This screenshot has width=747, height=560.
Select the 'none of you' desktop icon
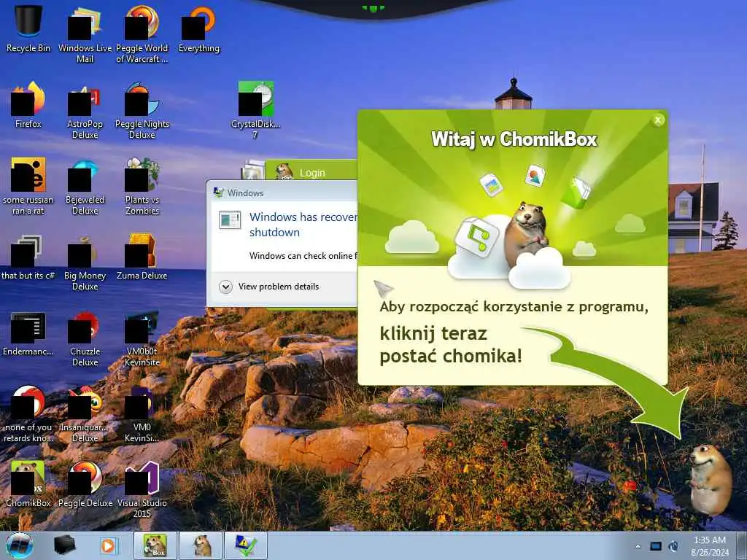tap(28, 413)
